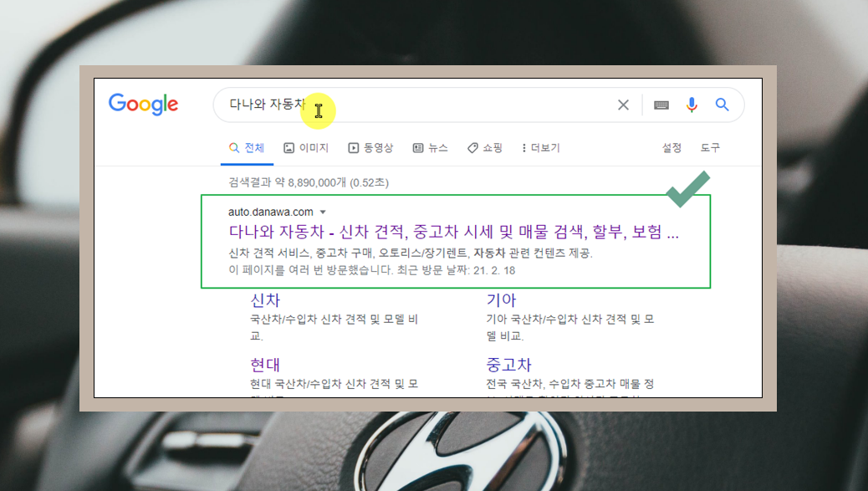Expand the 더보기 menu
Image resolution: width=868 pixels, height=491 pixels.
coord(541,148)
